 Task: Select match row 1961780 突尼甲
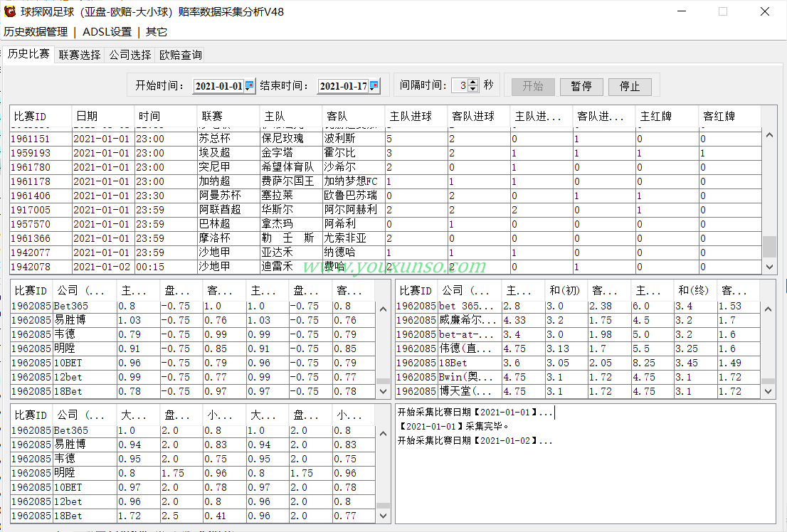click(x=386, y=167)
